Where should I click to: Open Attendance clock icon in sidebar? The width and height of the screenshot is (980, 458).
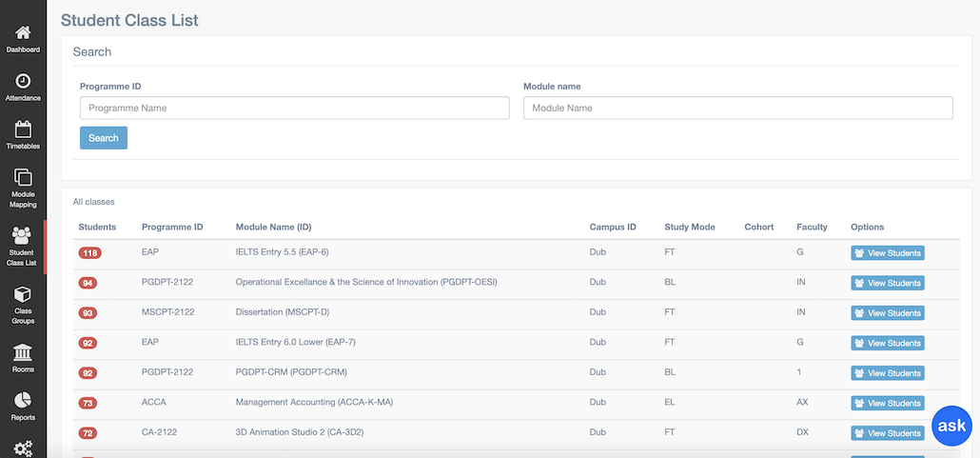click(23, 81)
